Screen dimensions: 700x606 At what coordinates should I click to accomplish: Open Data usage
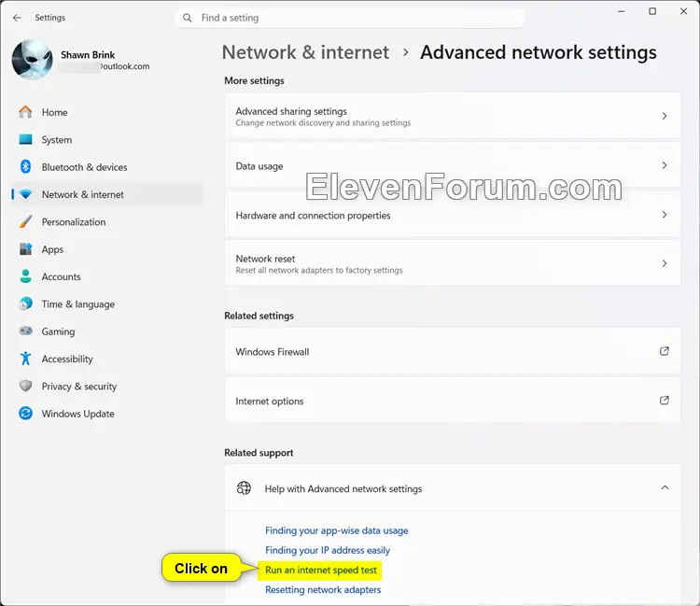(453, 165)
